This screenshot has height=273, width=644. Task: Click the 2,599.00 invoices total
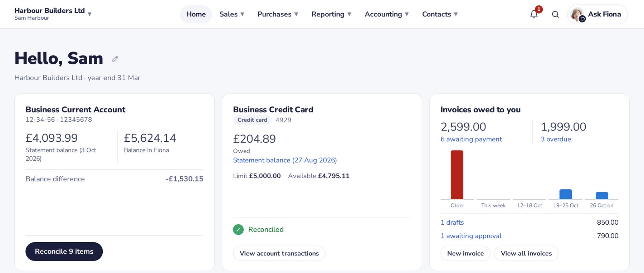463,127
